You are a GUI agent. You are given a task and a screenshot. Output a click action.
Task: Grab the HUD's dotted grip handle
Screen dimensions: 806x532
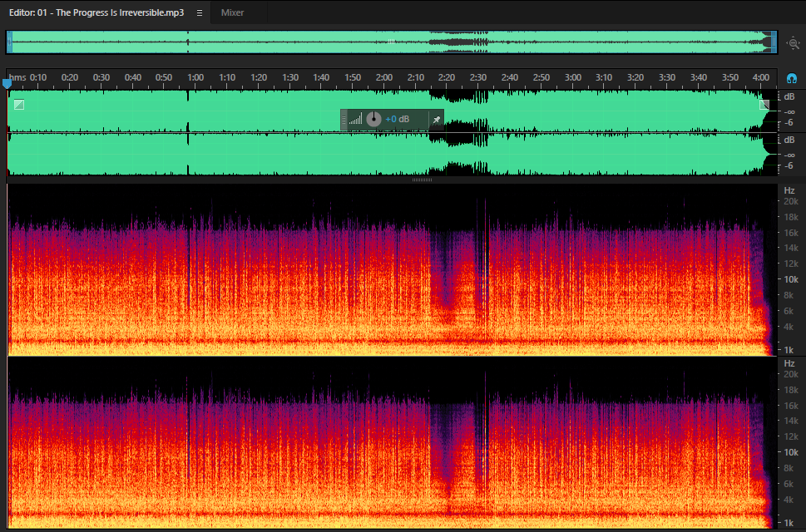[x=344, y=120]
